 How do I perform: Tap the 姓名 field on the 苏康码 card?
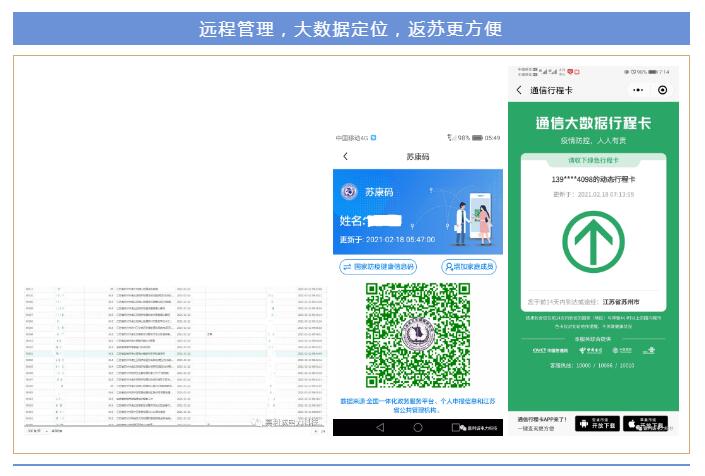pos(370,221)
